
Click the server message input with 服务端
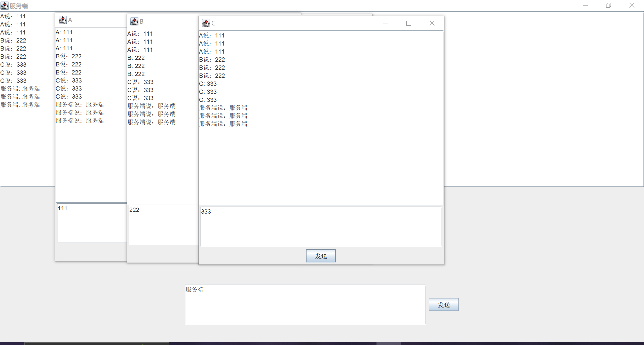(x=305, y=304)
